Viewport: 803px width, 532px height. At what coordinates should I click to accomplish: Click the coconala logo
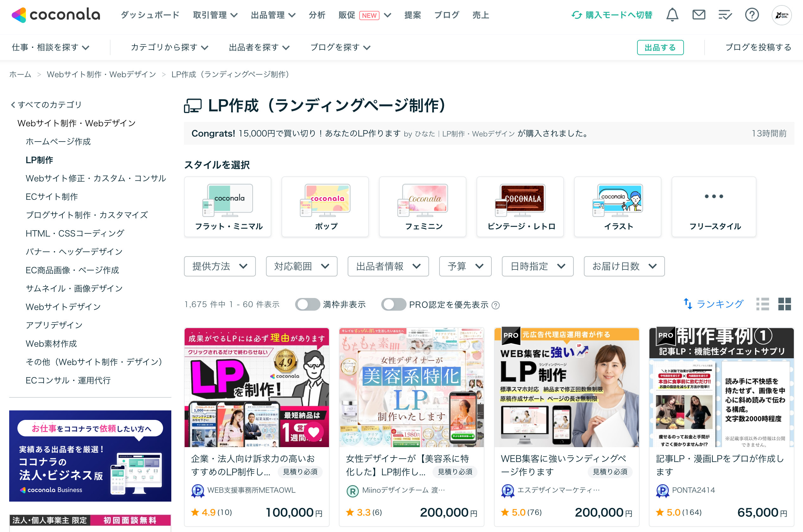click(x=56, y=15)
